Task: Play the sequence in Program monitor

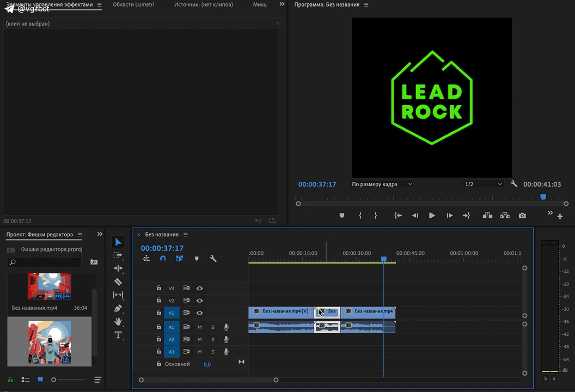Action: [x=432, y=216]
